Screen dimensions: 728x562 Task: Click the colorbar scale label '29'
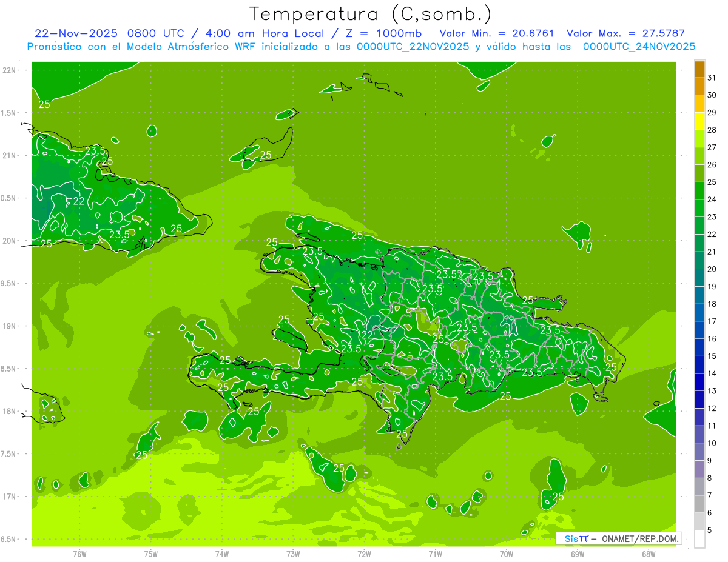(712, 112)
